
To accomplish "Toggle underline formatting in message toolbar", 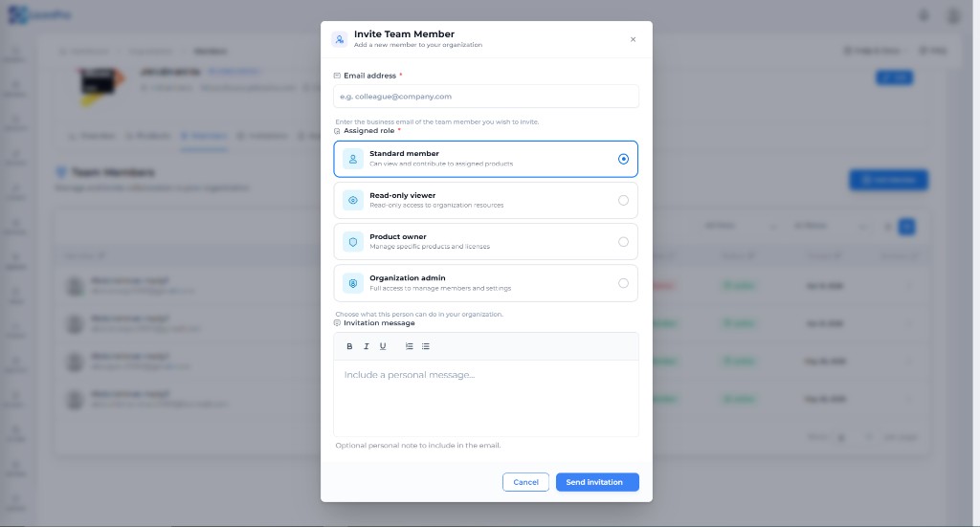I will pyautogui.click(x=383, y=346).
